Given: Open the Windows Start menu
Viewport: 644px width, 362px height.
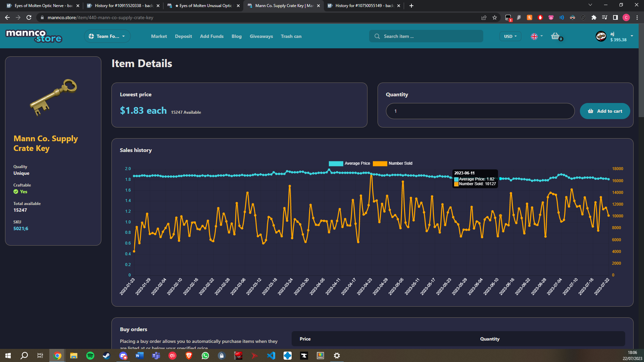Looking at the screenshot, I should 8,356.
